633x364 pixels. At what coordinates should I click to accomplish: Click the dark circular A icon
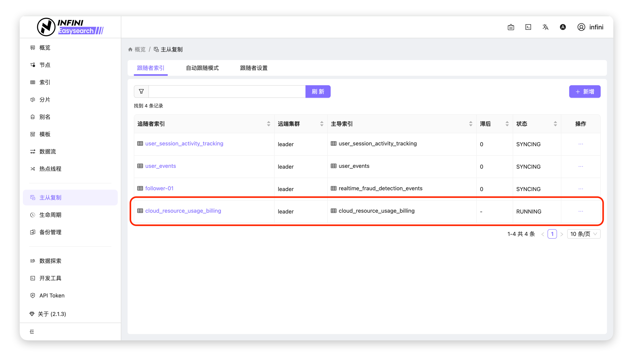click(563, 27)
